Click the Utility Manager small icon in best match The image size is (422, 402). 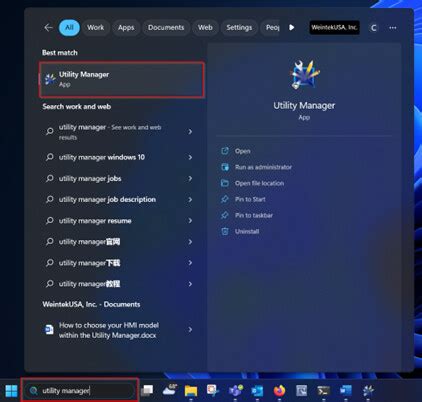click(50, 79)
